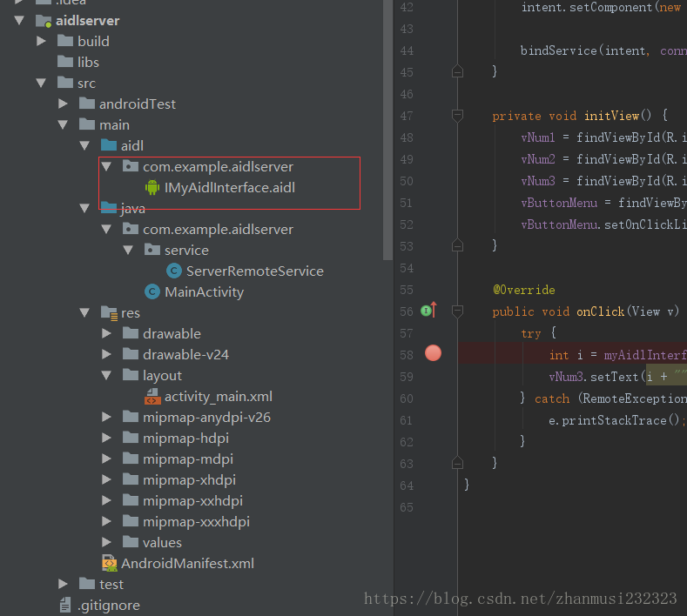Click the drawable-v24 folder icon
Viewport: 687px width, 616px height.
(130, 354)
